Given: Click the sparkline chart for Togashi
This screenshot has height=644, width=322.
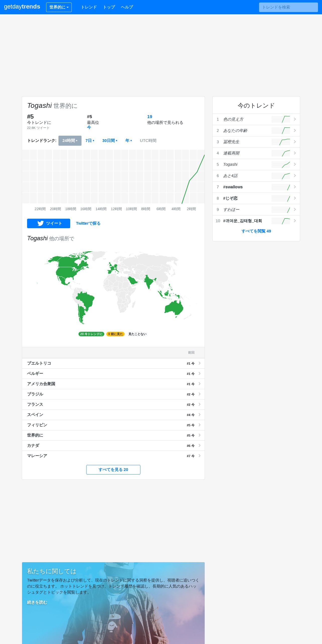Looking at the screenshot, I should pos(281,165).
